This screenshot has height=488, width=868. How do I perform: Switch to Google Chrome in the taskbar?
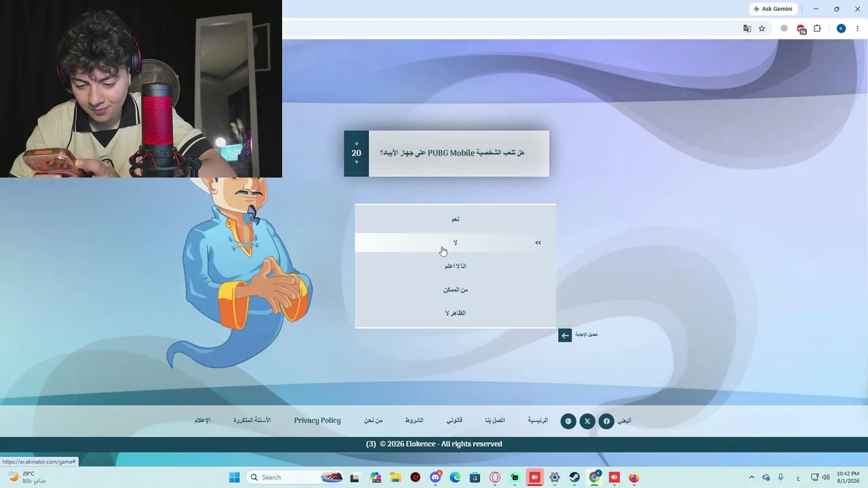[x=595, y=477]
